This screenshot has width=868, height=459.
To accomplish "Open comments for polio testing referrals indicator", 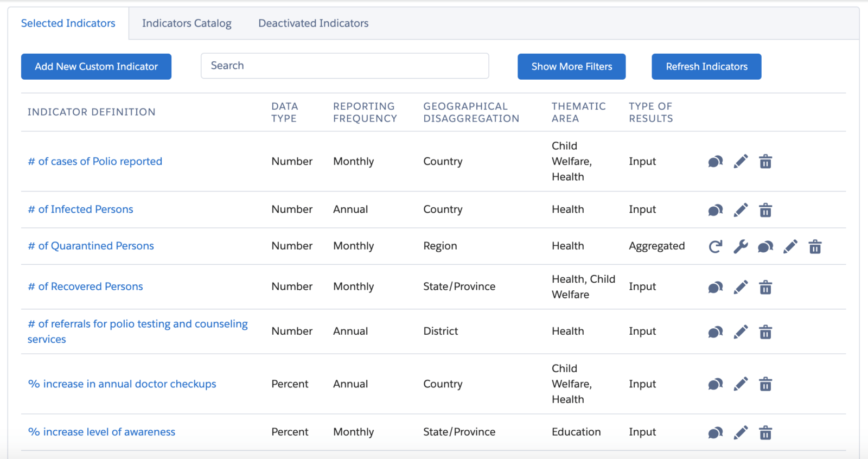I will click(716, 332).
